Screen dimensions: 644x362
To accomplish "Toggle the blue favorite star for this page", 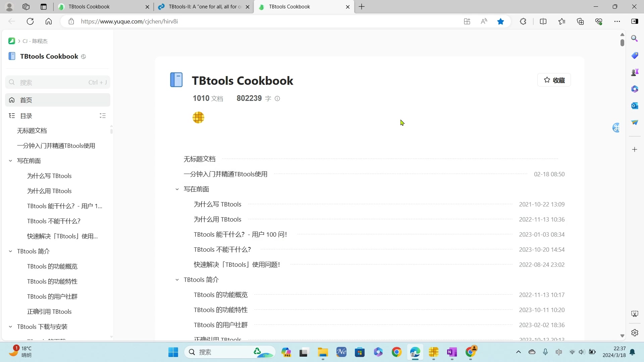I will [500, 21].
